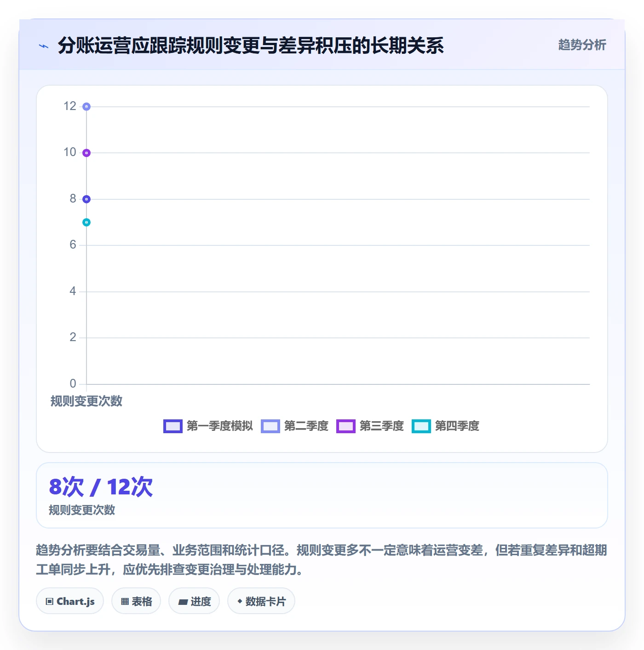Click the 第二季度 legend color box
The image size is (644, 650).
pyautogui.click(x=270, y=426)
